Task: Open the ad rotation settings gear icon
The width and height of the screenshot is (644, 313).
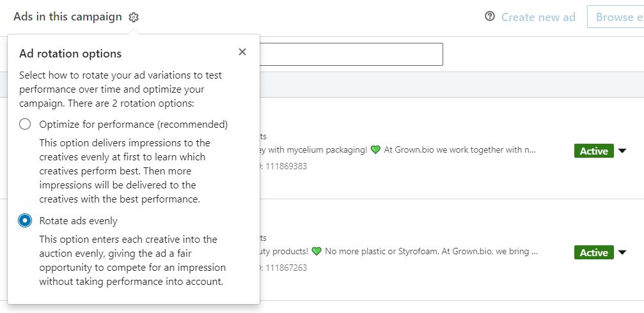Action: [134, 17]
